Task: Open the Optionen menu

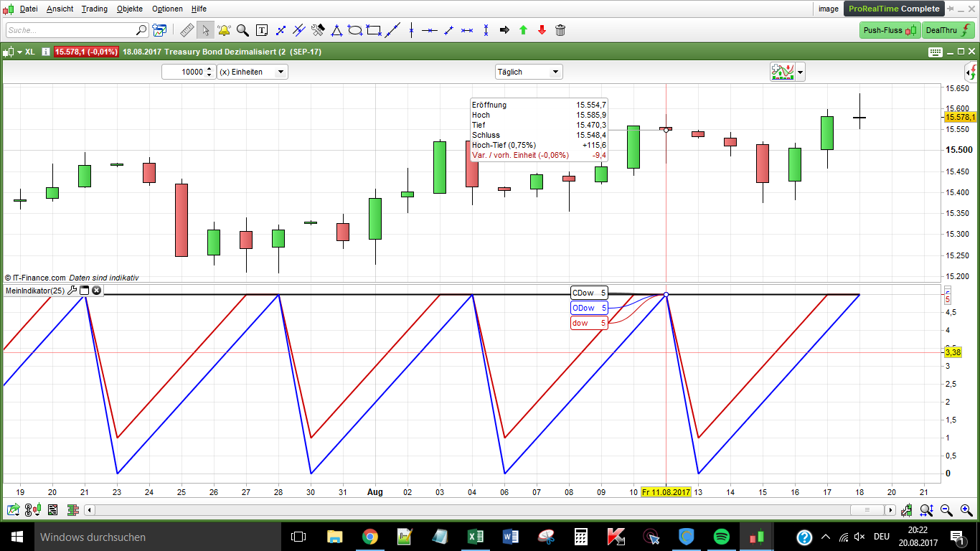Action: click(x=167, y=9)
